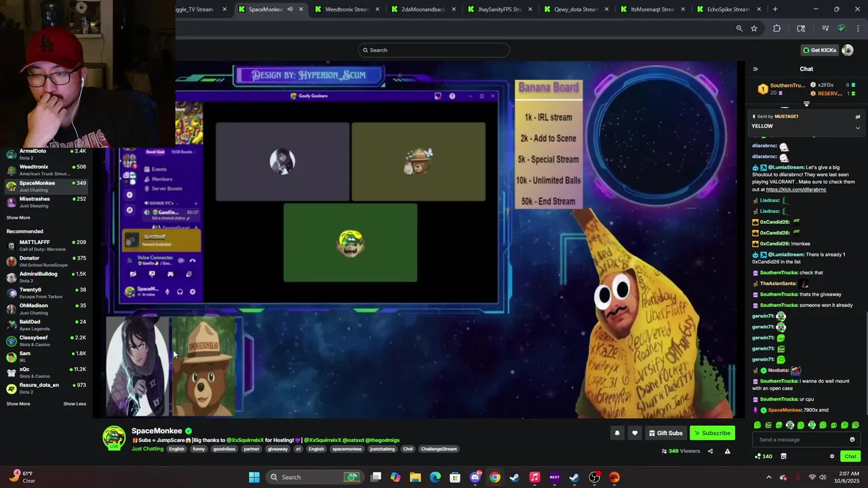This screenshot has width=868, height=488.
Task: Expand followed channels with Show More
Action: (x=18, y=218)
